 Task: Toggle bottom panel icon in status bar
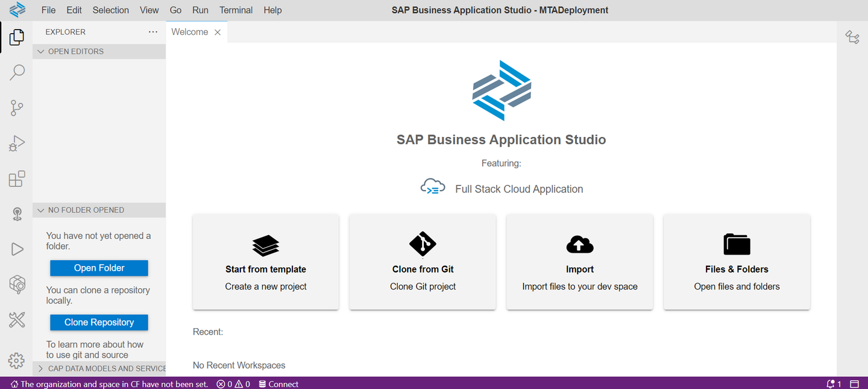[854, 384]
